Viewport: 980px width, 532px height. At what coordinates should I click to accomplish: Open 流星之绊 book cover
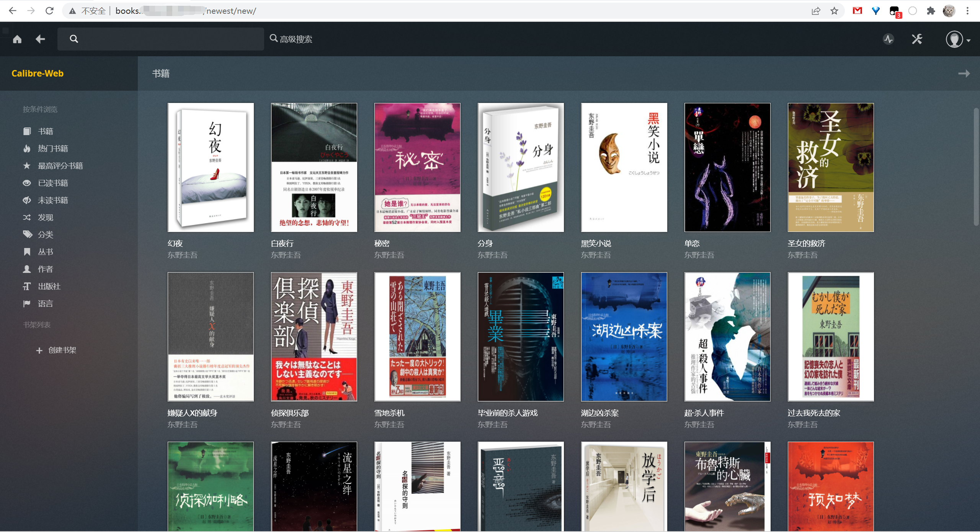coord(314,486)
